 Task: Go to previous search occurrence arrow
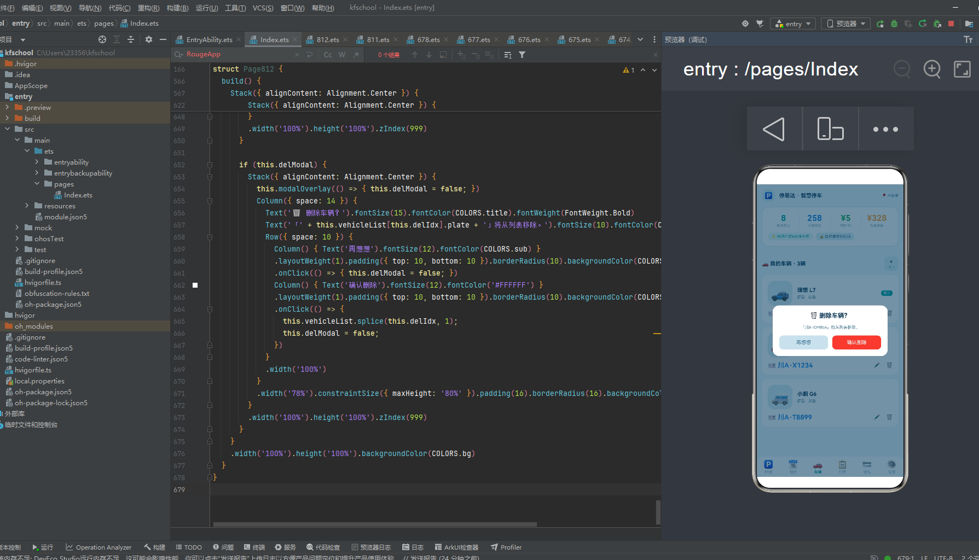415,55
